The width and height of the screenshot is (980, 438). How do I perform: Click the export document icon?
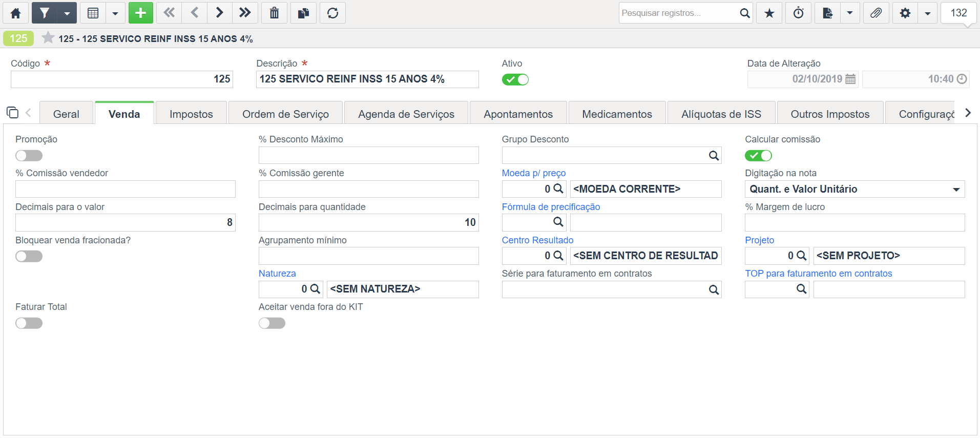coord(828,13)
